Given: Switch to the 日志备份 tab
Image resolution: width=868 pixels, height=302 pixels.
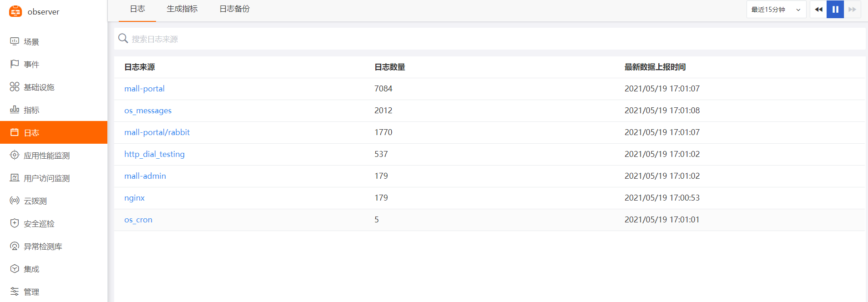Looking at the screenshot, I should tap(235, 9).
